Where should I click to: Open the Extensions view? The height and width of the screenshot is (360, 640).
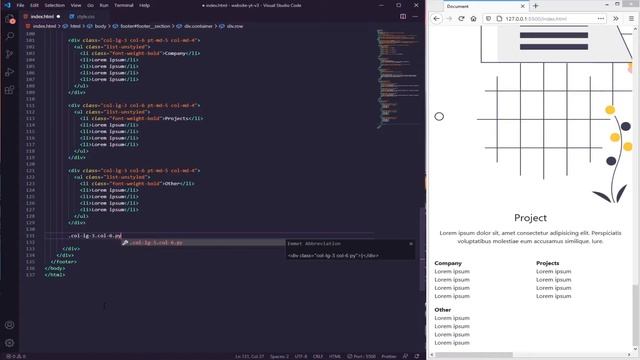click(9, 90)
